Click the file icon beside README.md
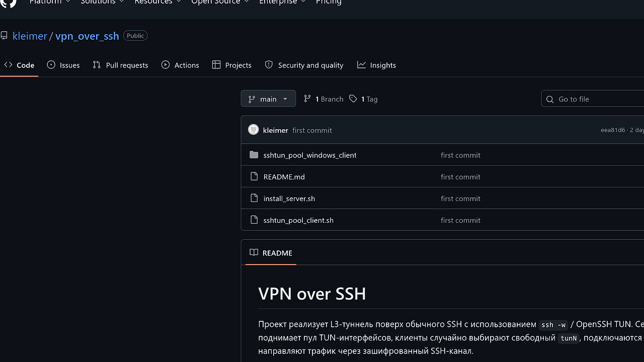This screenshot has height=362, width=644. coord(254,176)
